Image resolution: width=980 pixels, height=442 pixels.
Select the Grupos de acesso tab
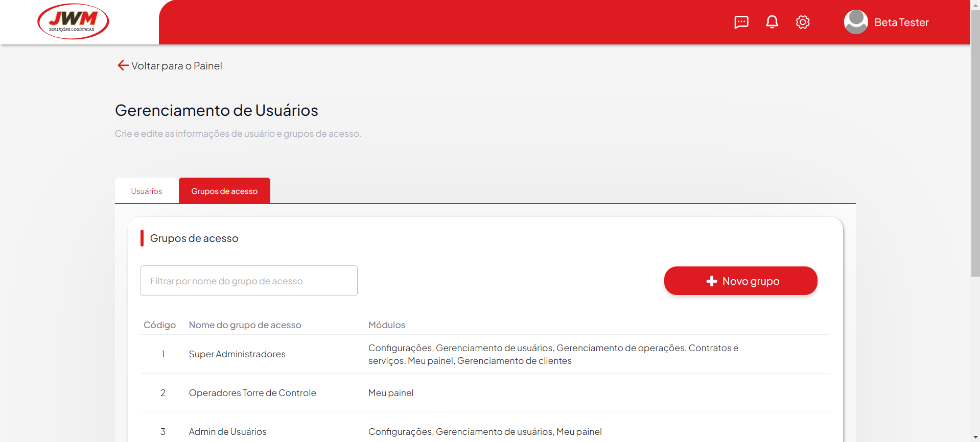tap(224, 191)
